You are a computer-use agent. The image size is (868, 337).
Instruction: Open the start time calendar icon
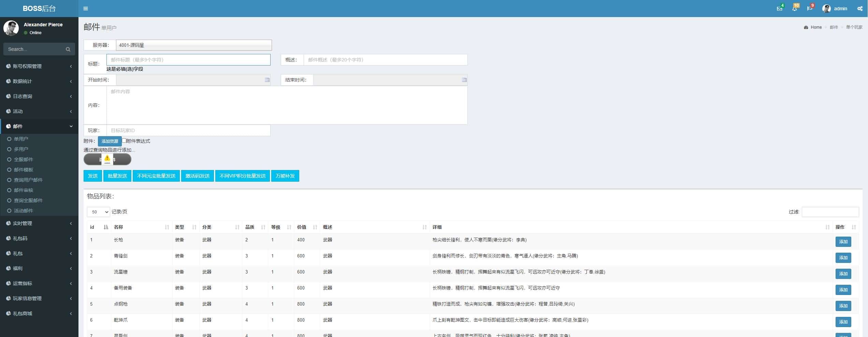click(x=267, y=80)
